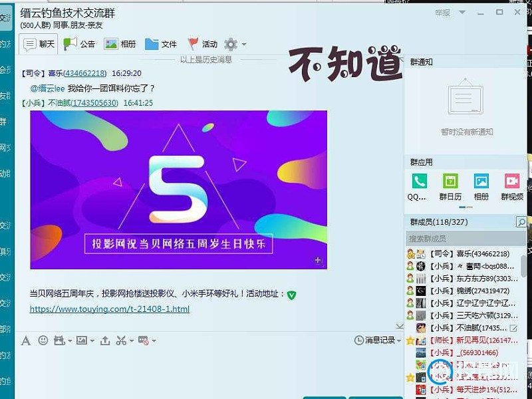This screenshot has height=399, width=532.
Task: Open the 相册 tab in the top bar
Action: coord(120,44)
